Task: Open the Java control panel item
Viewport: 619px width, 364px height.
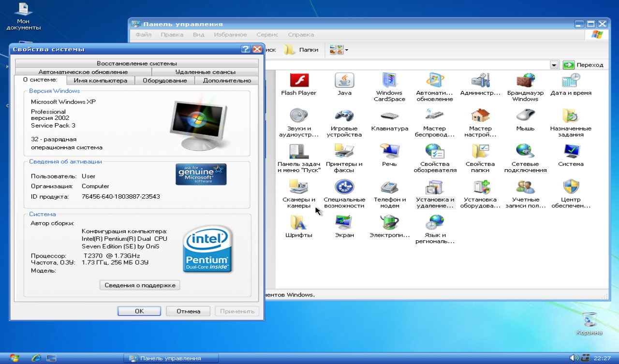Action: click(x=344, y=80)
